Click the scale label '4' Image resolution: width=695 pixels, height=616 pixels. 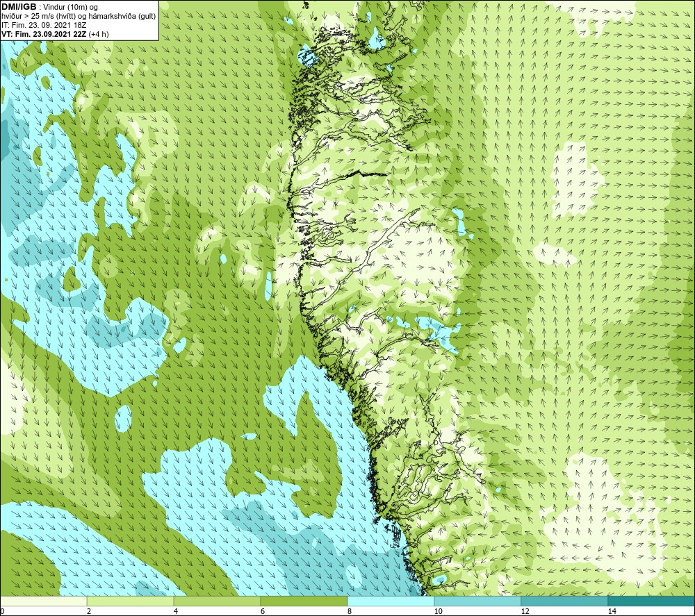coord(176,612)
